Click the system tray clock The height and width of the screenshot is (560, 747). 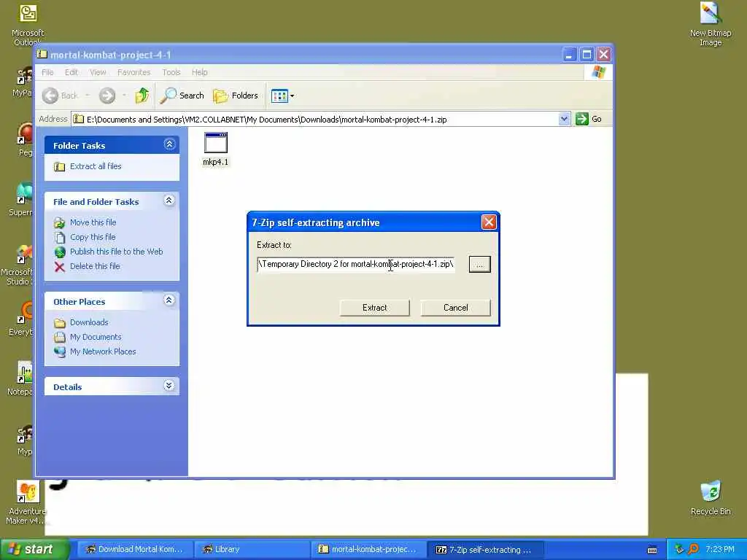[720, 549]
